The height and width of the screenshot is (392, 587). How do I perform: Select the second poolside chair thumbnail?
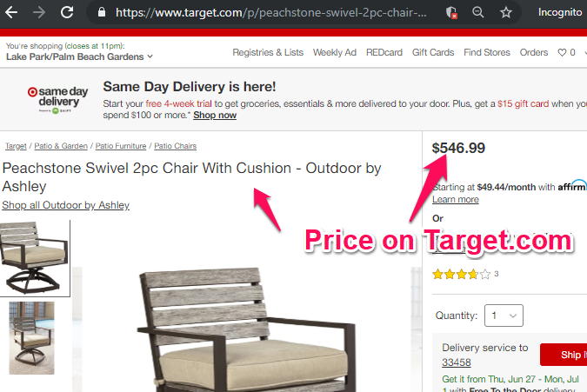click(x=31, y=338)
